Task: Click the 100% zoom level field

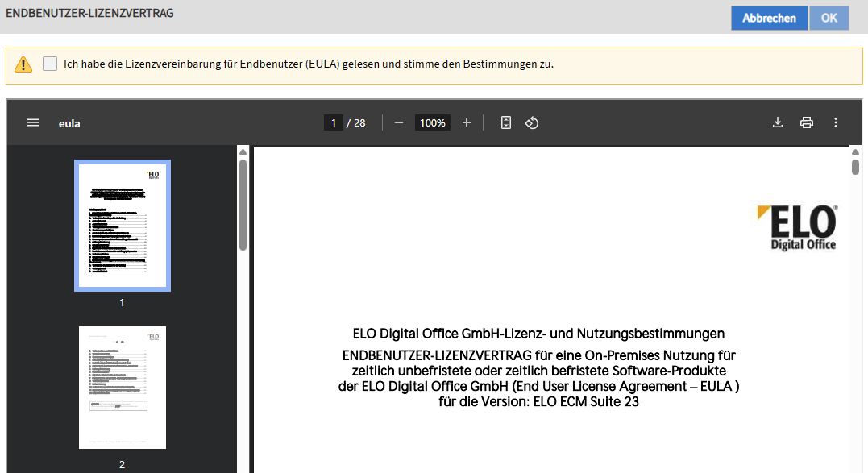Action: coord(432,122)
